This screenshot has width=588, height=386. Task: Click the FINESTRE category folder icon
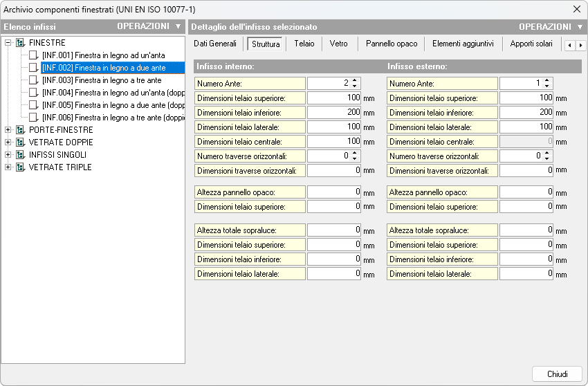point(20,43)
